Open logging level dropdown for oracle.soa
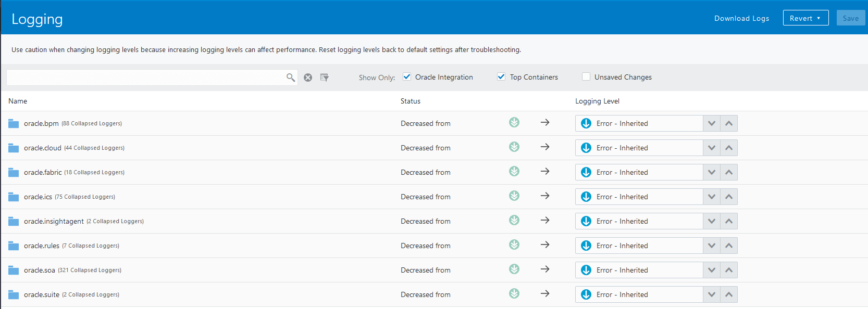This screenshot has height=309, width=868. (639, 270)
